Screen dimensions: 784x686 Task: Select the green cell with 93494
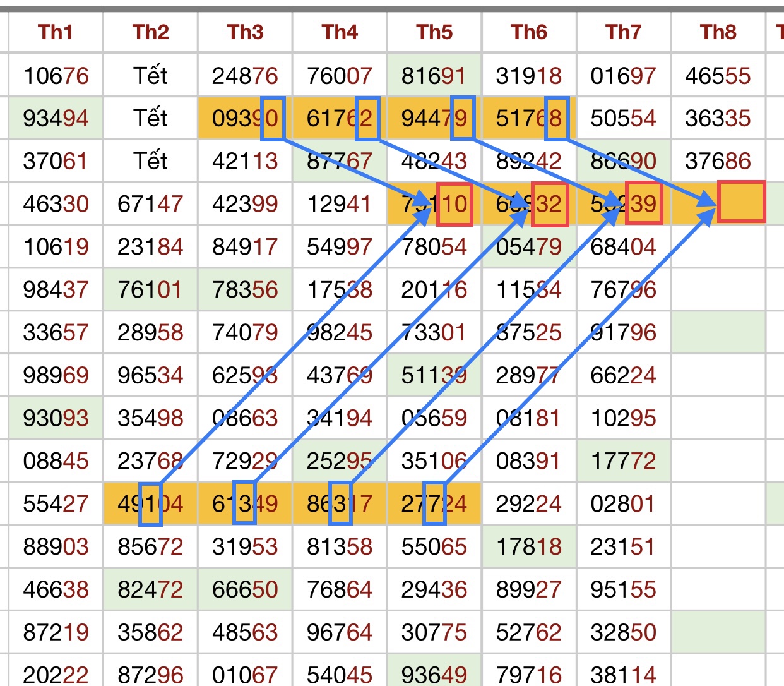pos(56,119)
